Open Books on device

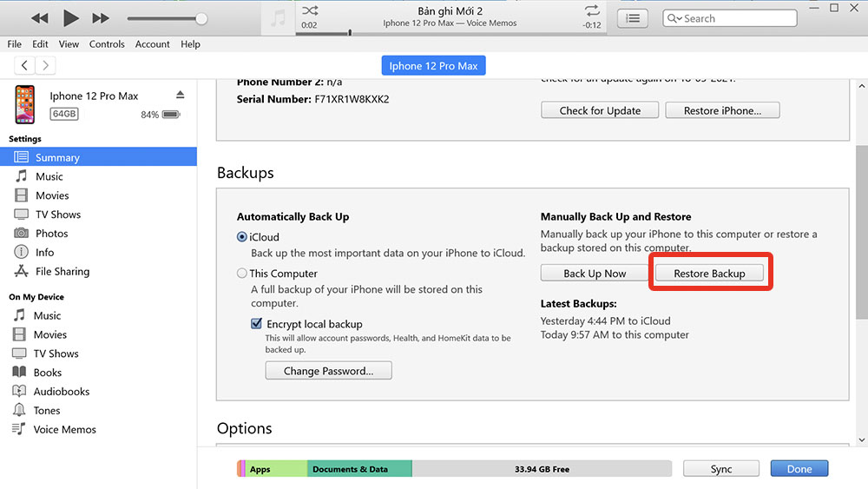(x=99, y=372)
